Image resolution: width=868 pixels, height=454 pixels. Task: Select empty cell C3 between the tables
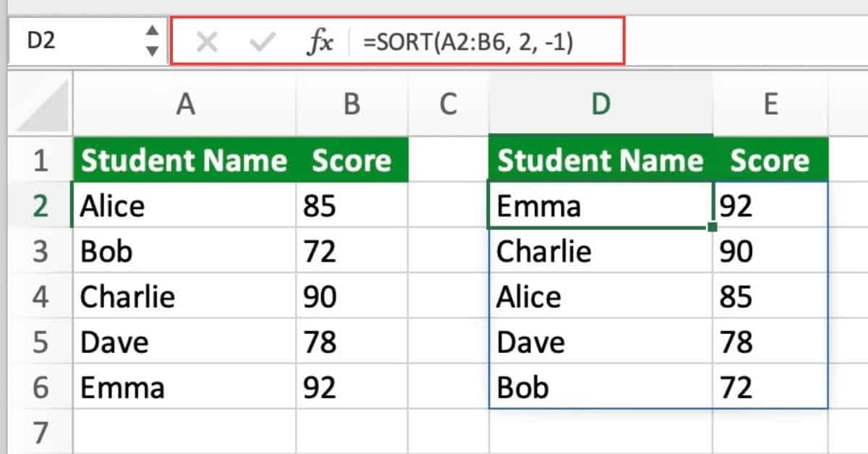tap(448, 252)
